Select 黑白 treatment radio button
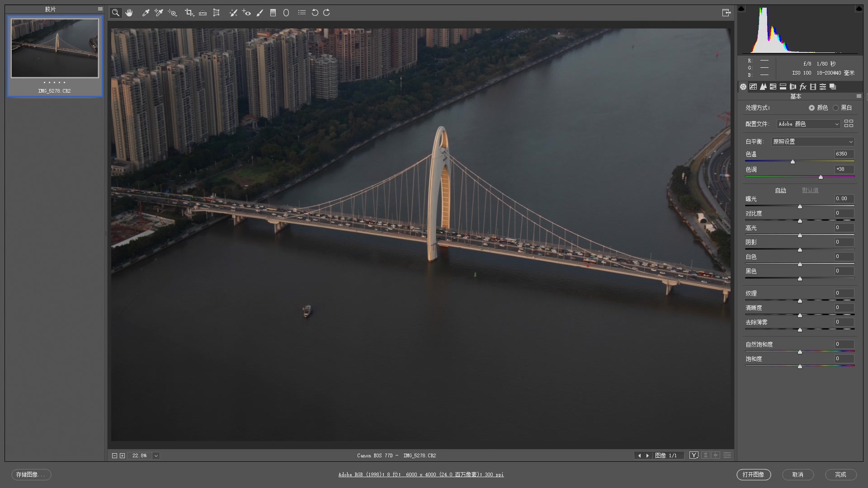Viewport: 868px width, 488px height. 835,108
